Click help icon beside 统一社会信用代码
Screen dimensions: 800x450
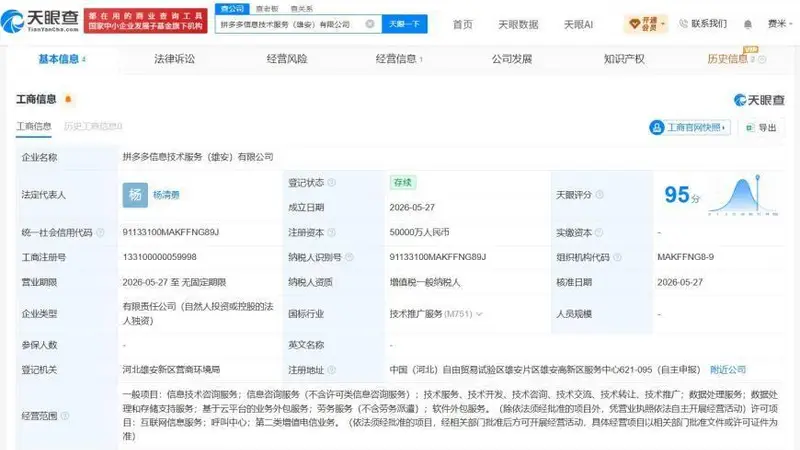click(x=100, y=232)
